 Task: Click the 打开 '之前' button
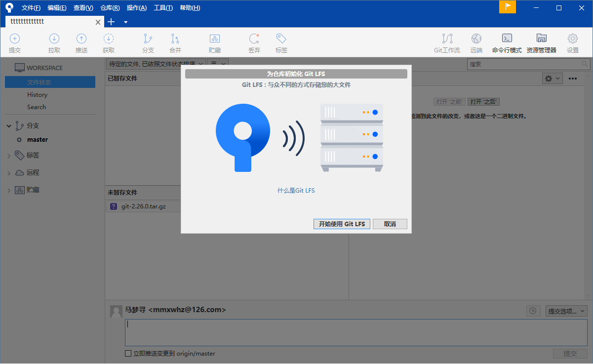[450, 102]
